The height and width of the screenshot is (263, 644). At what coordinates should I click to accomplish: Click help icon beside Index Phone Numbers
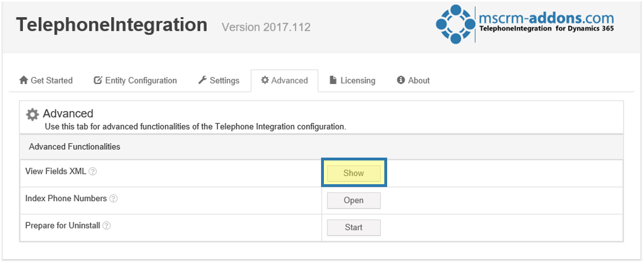[x=114, y=199]
